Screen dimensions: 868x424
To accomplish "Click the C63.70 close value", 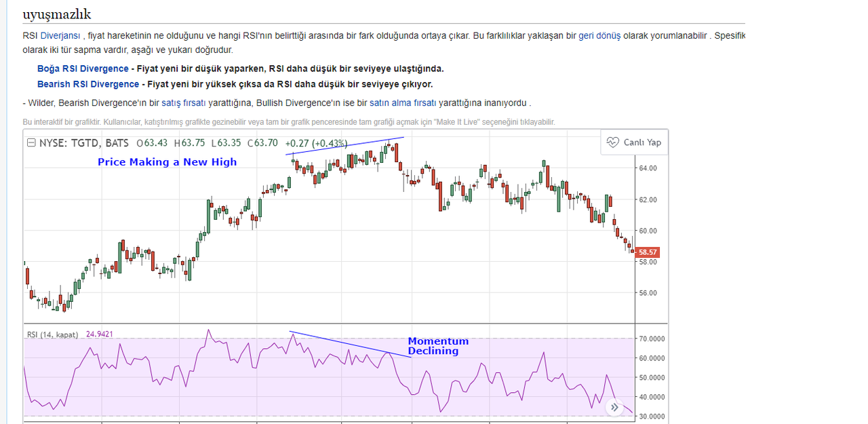I will pos(262,143).
